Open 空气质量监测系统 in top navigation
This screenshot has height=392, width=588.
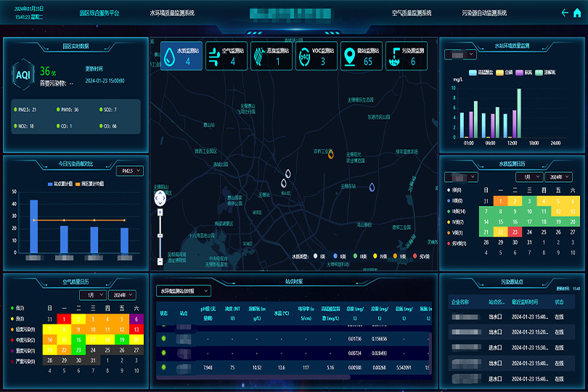click(411, 13)
